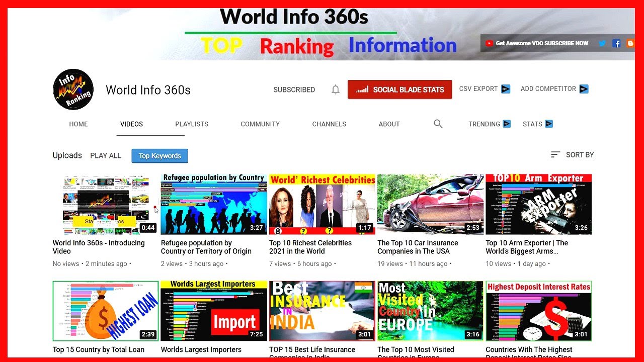Open Most Visited Country in Europe thumbnail
Image resolution: width=644 pixels, height=362 pixels.
tap(430, 311)
